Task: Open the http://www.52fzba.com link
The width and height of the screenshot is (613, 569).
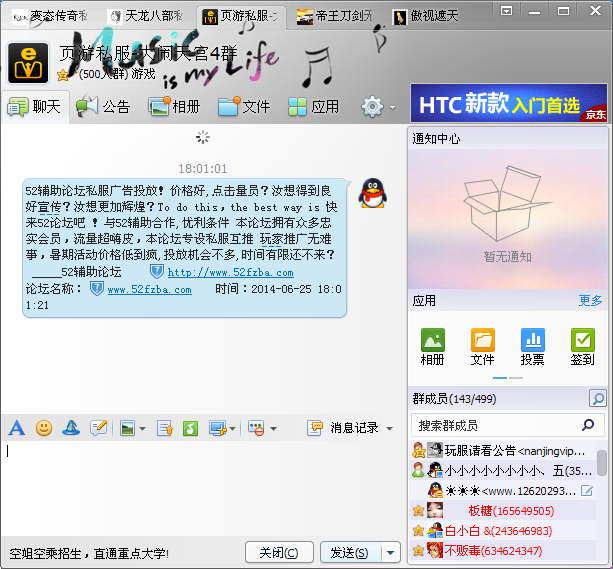Action: (x=230, y=272)
